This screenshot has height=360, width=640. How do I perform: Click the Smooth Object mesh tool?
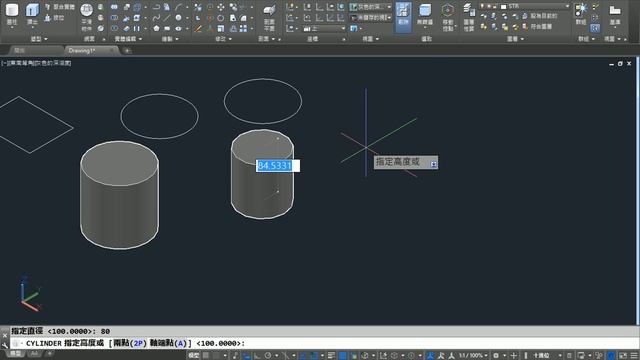click(87, 17)
